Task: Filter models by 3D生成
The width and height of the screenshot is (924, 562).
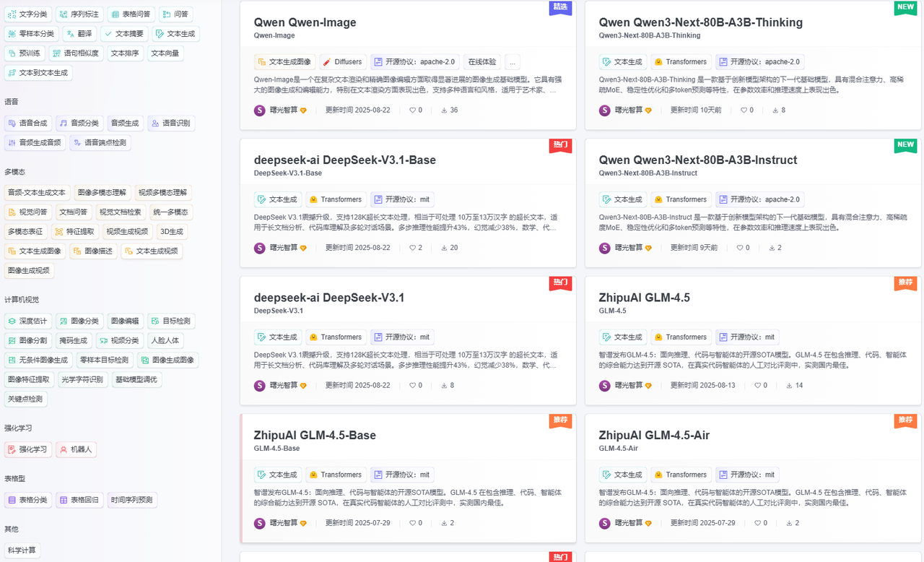Action: [x=172, y=232]
